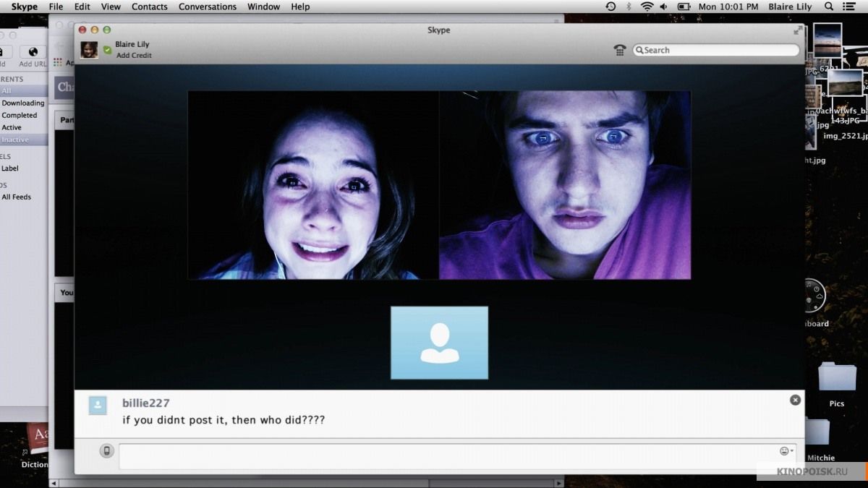Click the Skype search field

pyautogui.click(x=716, y=50)
